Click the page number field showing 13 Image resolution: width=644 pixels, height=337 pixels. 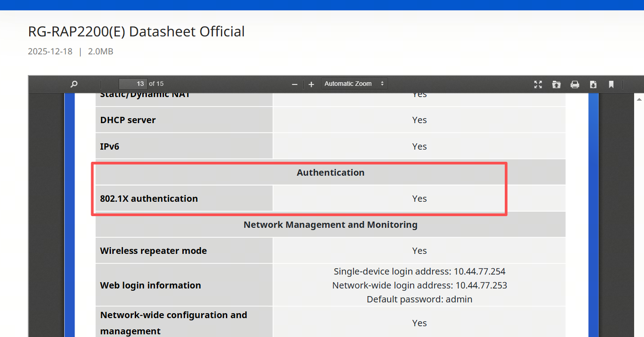(133, 84)
